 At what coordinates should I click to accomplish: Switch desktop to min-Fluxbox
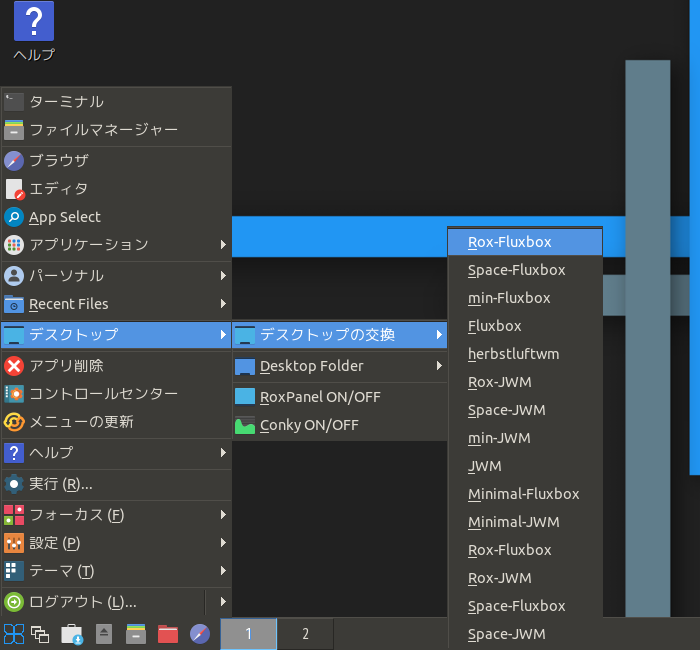(525, 298)
